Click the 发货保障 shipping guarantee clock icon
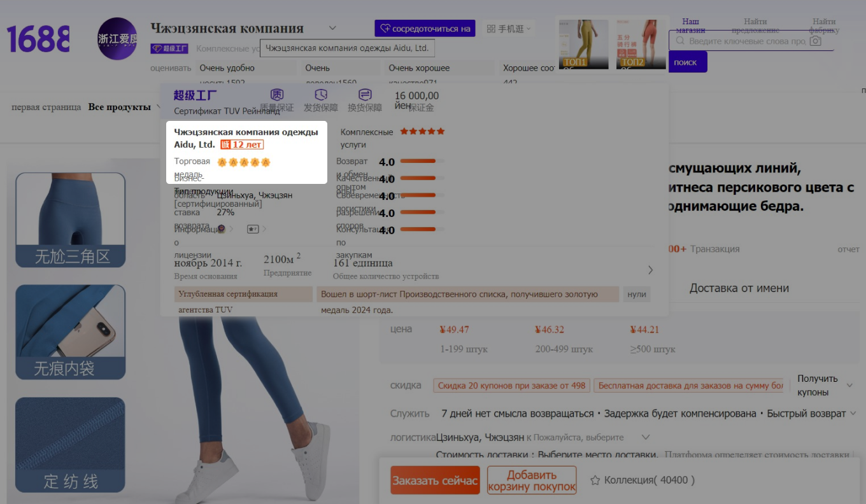 [321, 94]
